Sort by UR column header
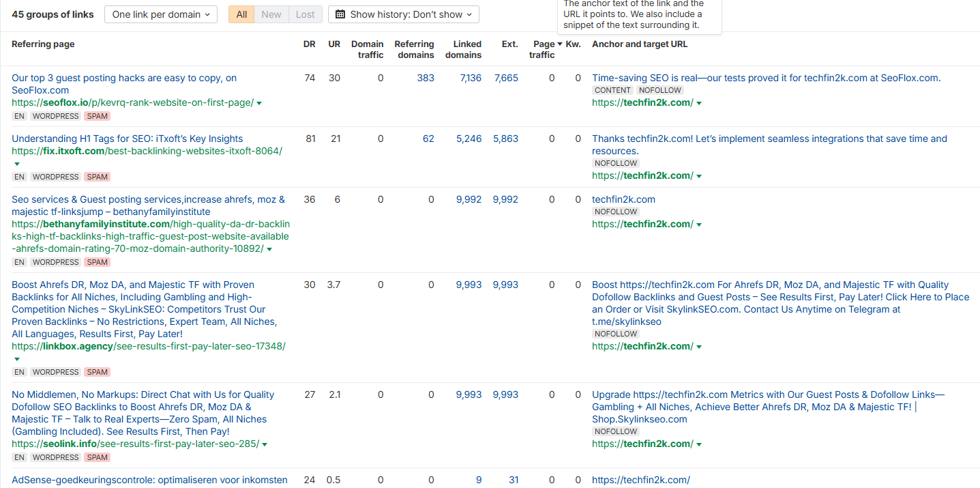The width and height of the screenshot is (980, 488). coord(334,44)
